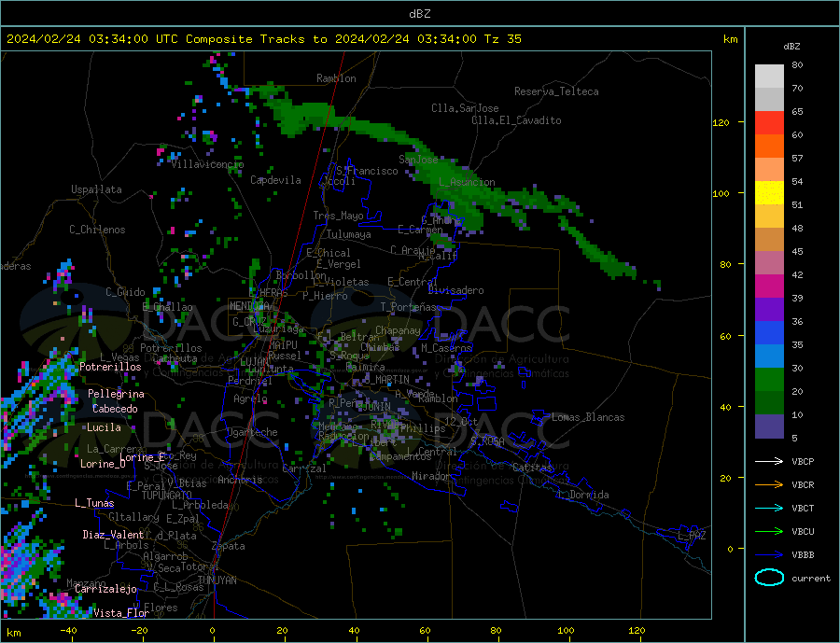840x643 pixels.
Task: Click the VBCR legend label
Action: (x=803, y=485)
